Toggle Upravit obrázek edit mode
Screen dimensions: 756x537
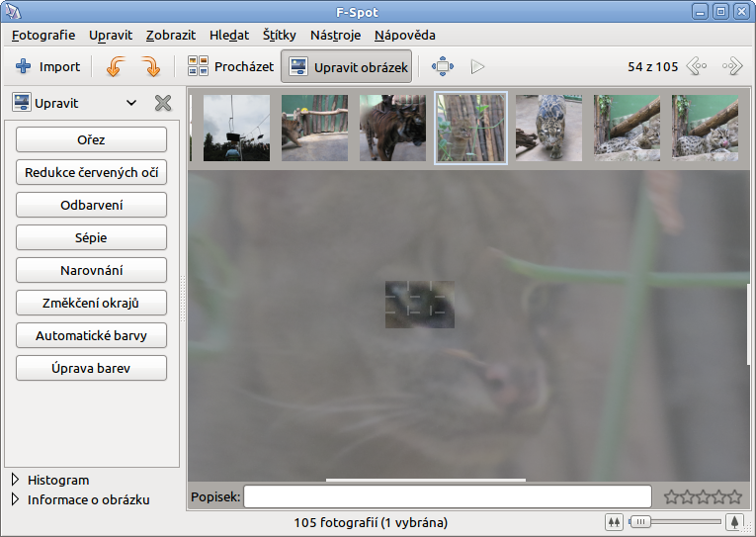pyautogui.click(x=346, y=66)
